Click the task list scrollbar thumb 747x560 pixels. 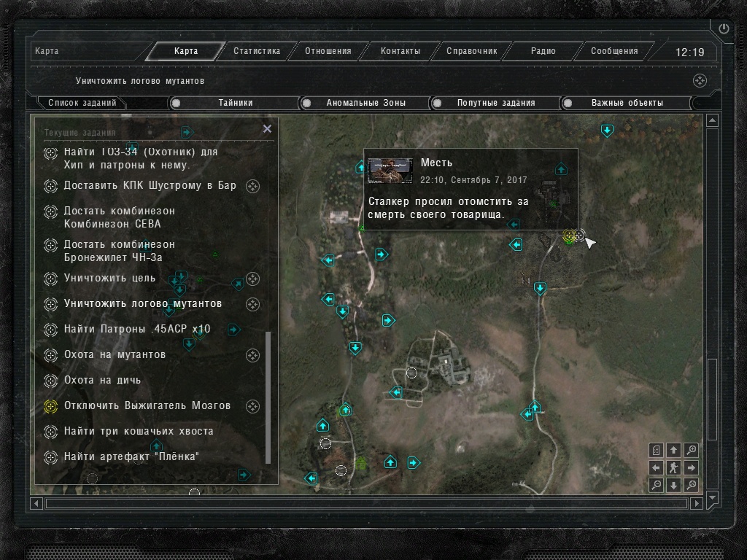click(268, 397)
